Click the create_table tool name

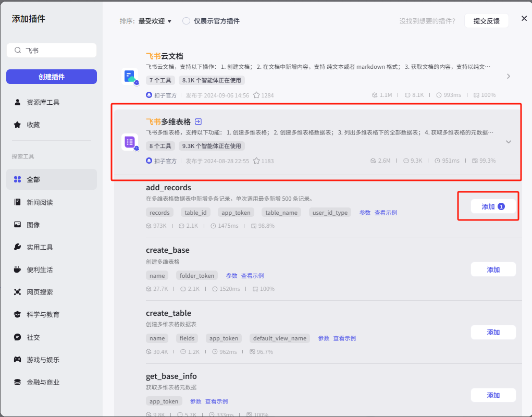point(168,313)
